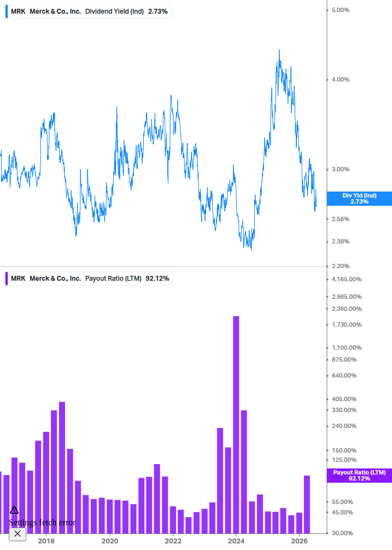
Task: Click the 55.00% payout axis label
Action: (342, 502)
